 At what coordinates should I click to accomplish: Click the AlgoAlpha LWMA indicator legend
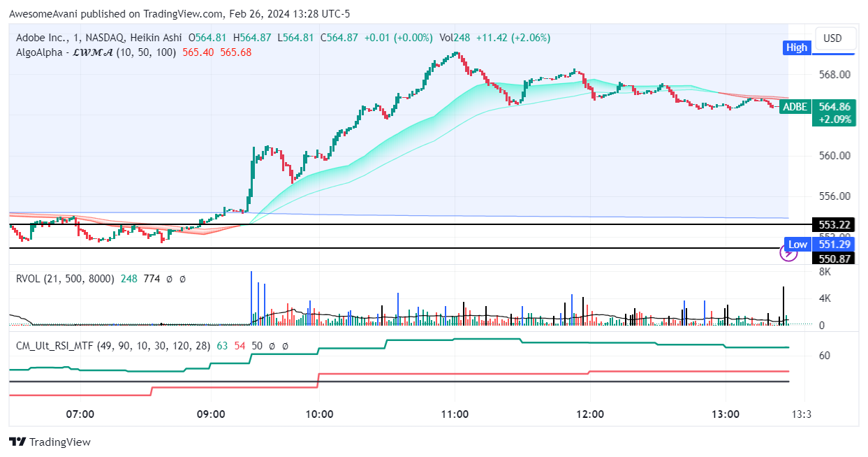96,52
